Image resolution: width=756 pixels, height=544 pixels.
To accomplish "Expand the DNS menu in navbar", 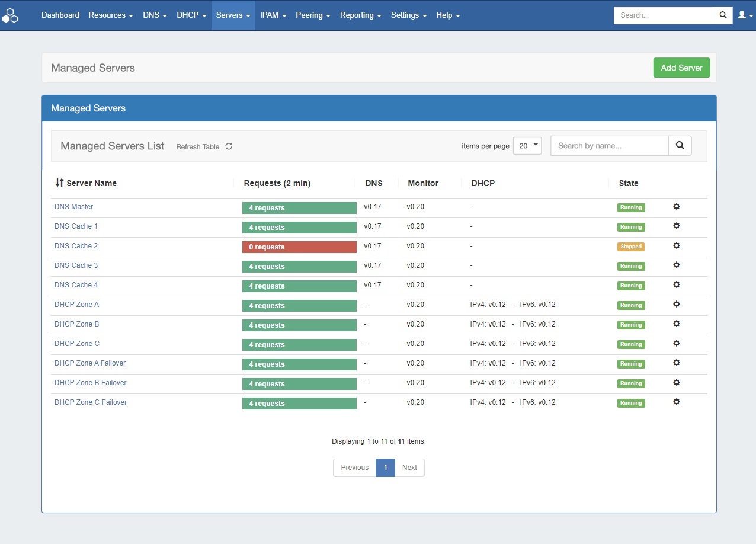I will pos(155,15).
